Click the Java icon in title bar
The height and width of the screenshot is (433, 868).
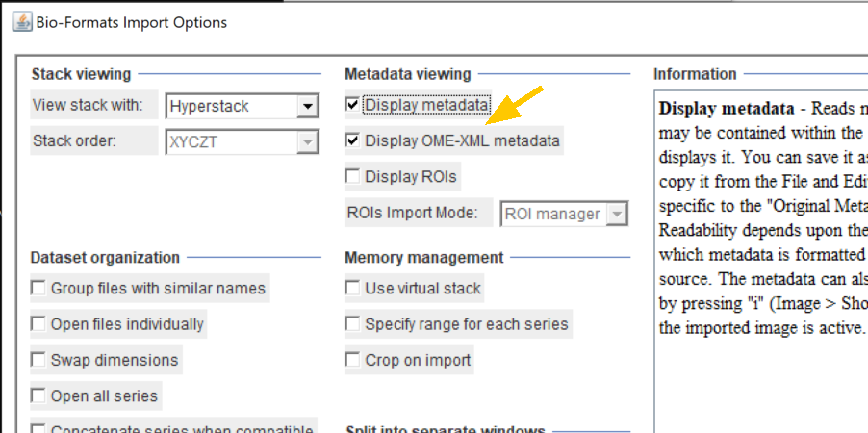pyautogui.click(x=20, y=19)
